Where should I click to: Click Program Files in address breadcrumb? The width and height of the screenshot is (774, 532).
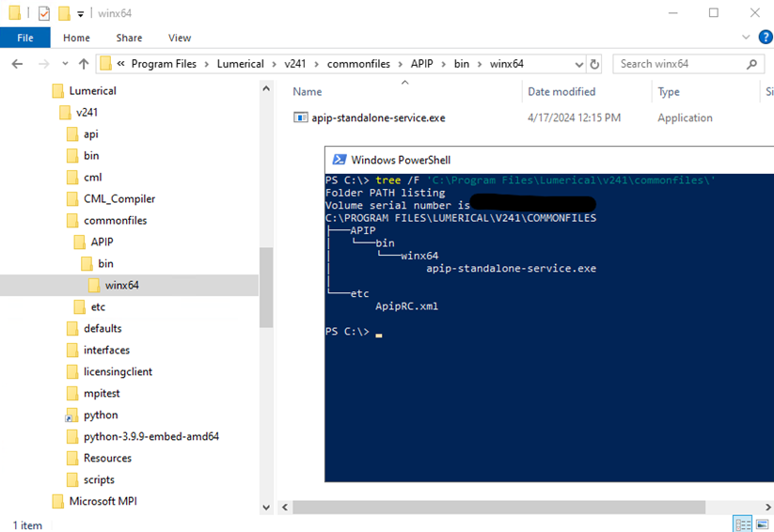pyautogui.click(x=164, y=64)
